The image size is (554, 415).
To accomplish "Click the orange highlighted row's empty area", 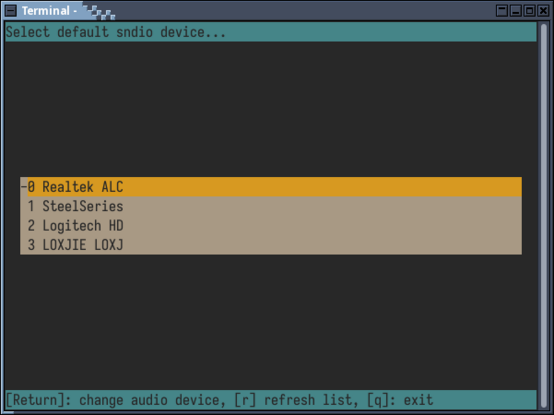I will 322,187.
